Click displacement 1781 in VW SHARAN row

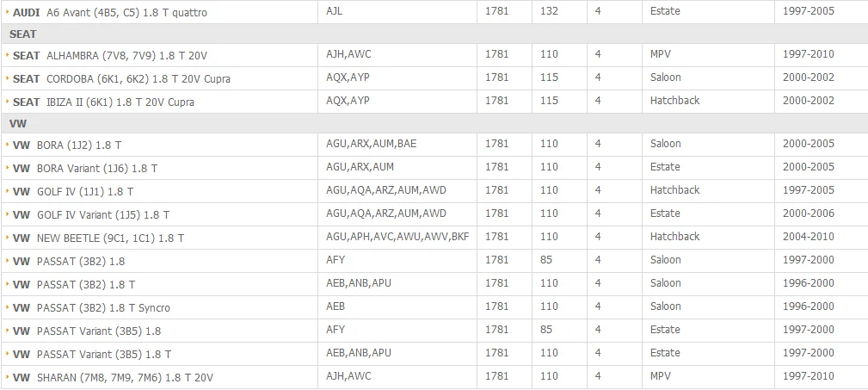pos(496,377)
